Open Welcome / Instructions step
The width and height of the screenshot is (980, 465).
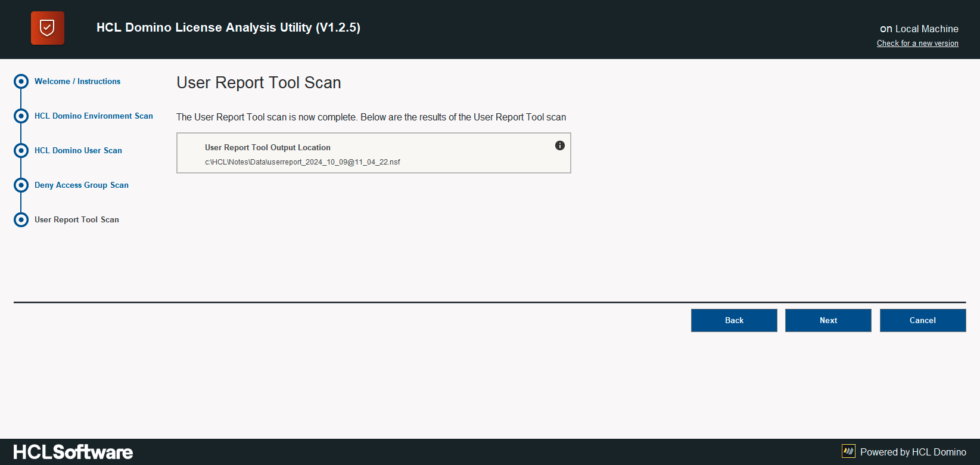[x=77, y=81]
